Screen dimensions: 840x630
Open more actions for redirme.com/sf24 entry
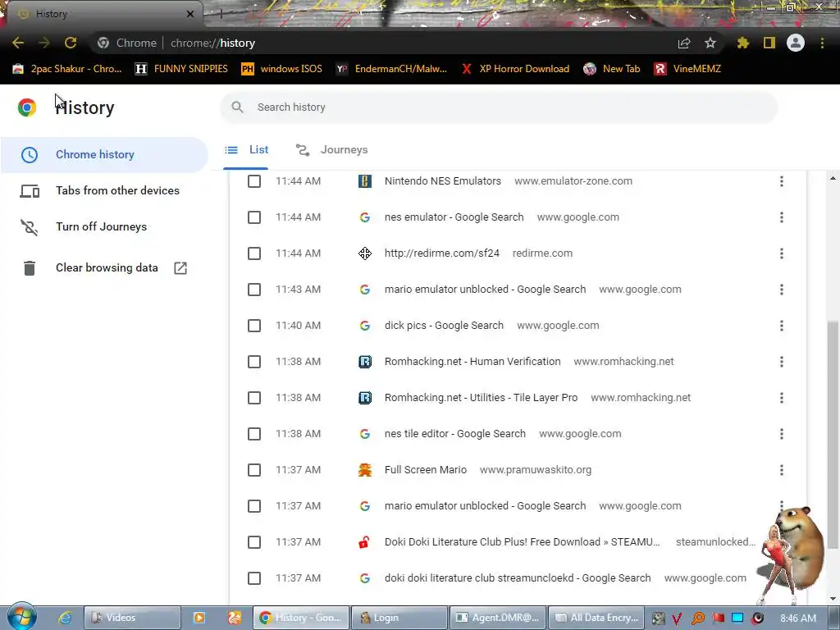(782, 253)
